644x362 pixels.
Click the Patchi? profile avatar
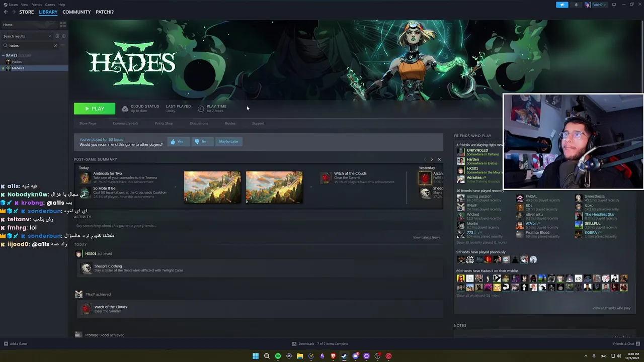(587, 5)
